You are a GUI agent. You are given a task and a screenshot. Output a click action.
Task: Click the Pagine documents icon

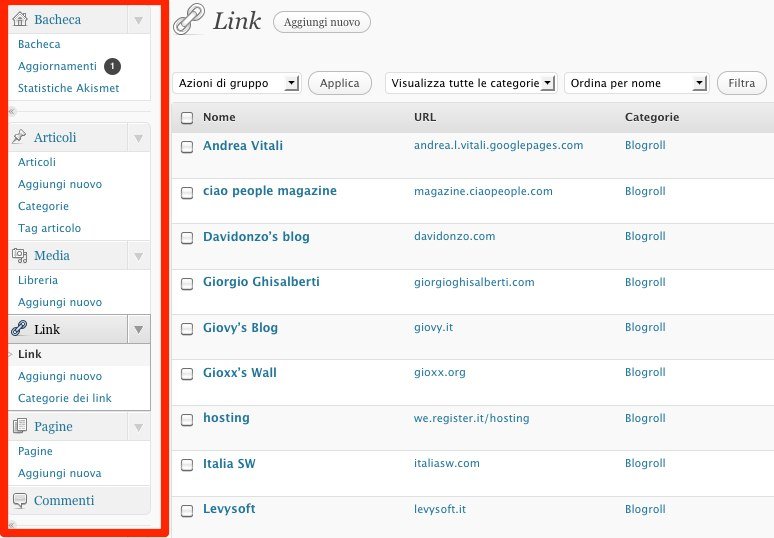20,425
